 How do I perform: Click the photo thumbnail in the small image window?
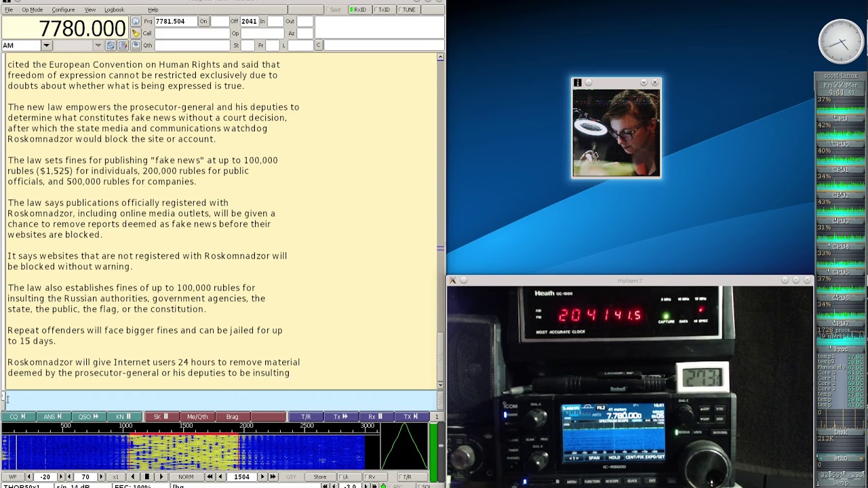[x=616, y=132]
